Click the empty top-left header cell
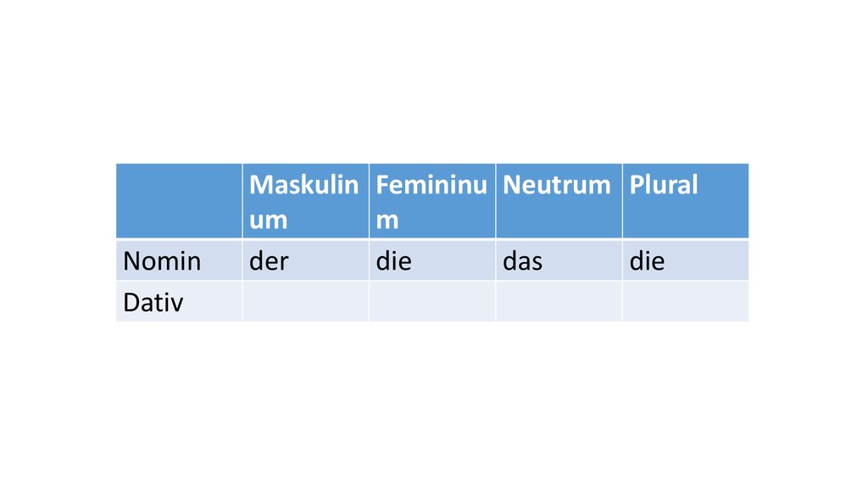The width and height of the screenshot is (868, 487). coord(179,201)
